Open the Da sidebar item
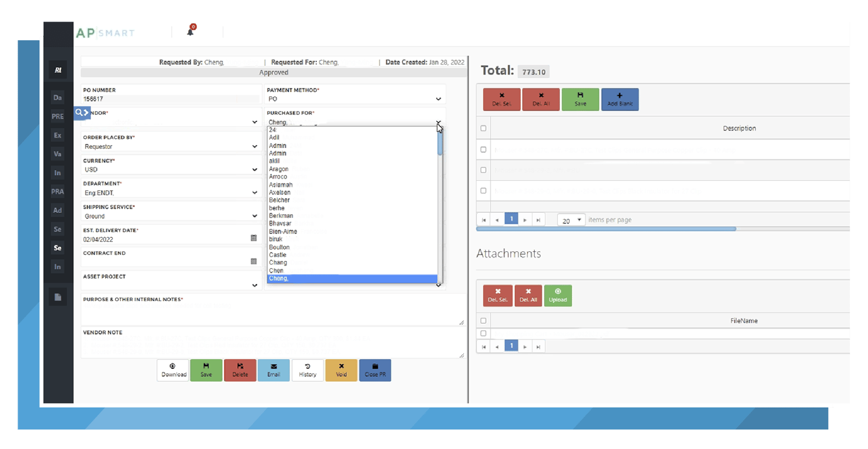Screen dimensions: 868x449 point(58,97)
